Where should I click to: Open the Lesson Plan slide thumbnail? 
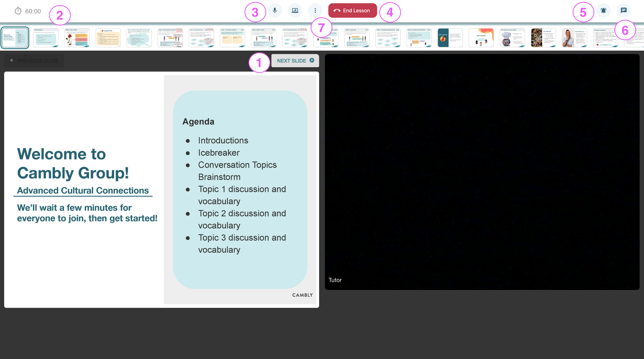tap(108, 38)
